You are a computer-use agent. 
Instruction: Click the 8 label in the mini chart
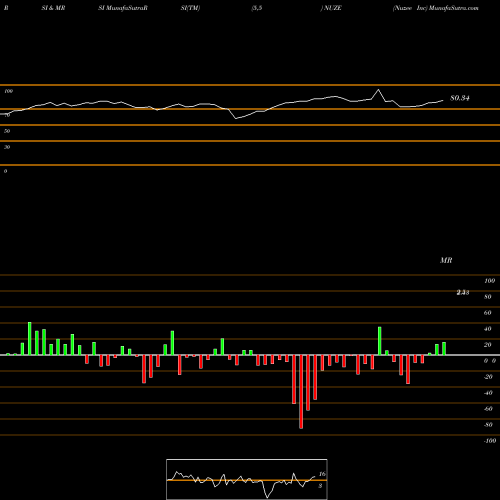[320, 486]
